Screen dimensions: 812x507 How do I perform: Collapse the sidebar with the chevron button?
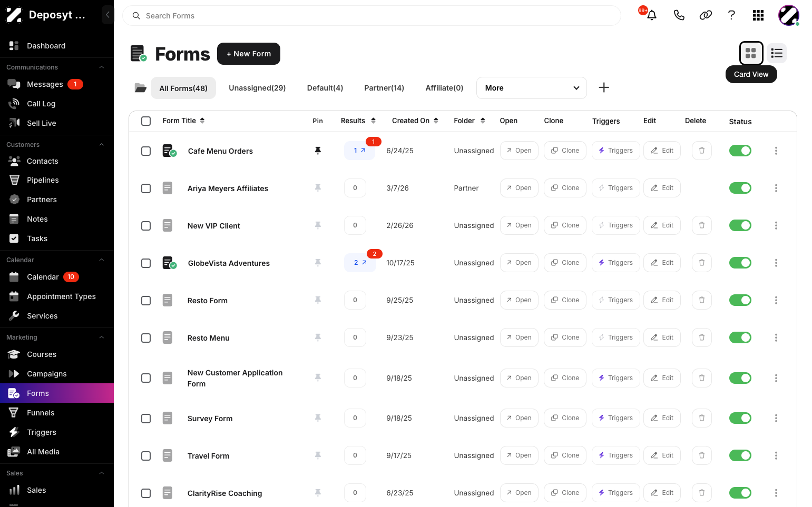coord(107,15)
